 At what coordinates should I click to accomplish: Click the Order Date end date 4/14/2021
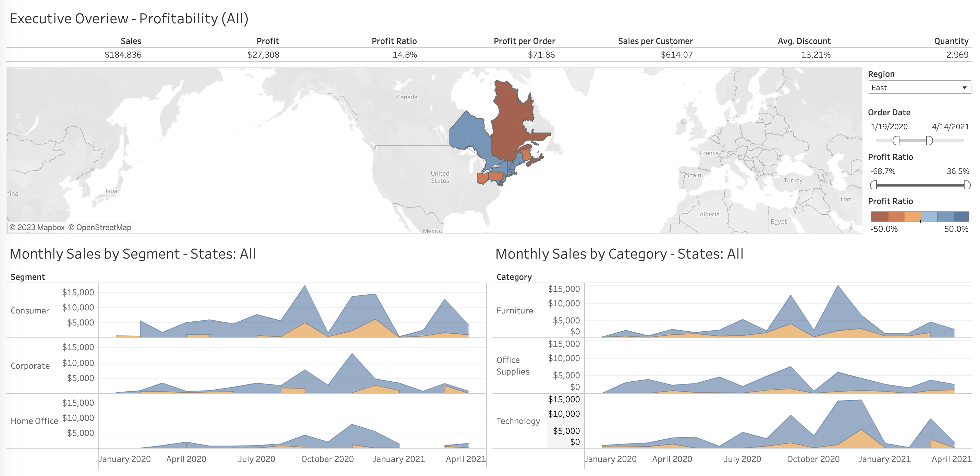tap(950, 127)
